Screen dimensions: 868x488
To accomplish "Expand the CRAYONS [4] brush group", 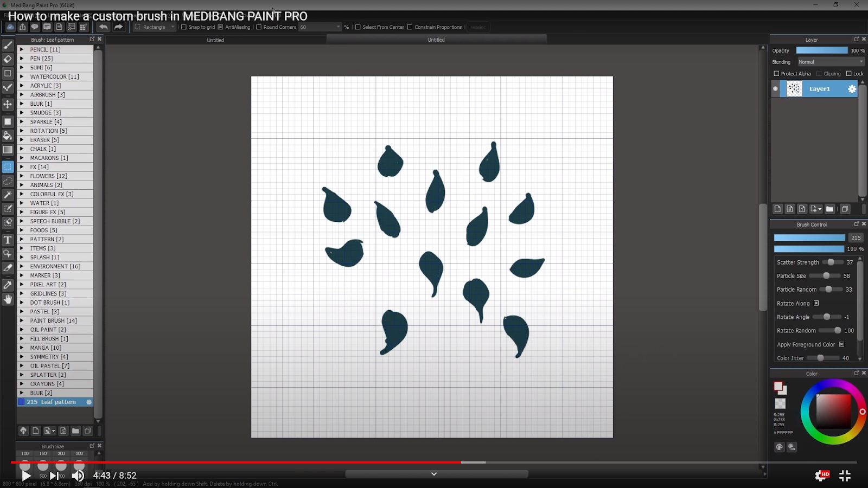I will [22, 384].
